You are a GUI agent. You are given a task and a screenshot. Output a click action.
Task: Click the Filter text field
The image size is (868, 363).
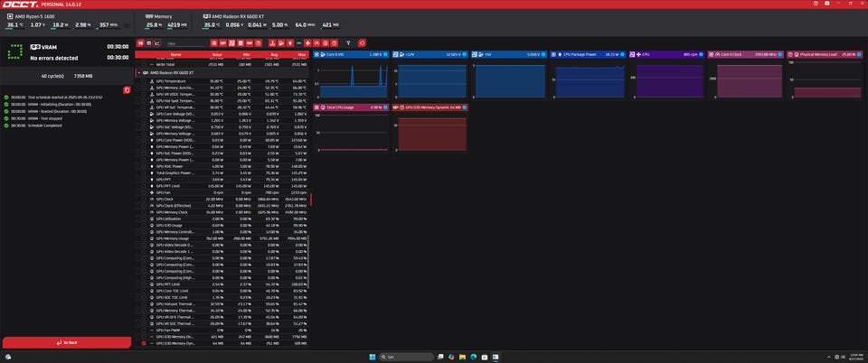(x=186, y=43)
